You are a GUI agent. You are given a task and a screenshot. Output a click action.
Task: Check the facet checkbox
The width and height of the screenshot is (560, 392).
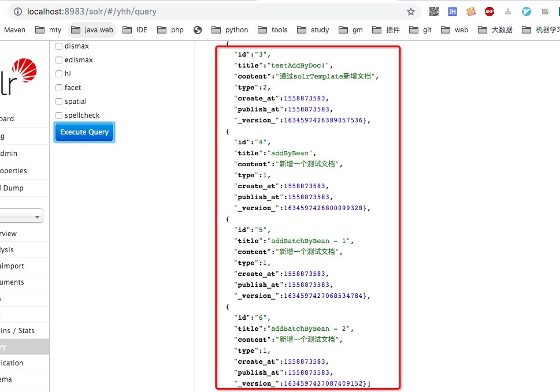[x=59, y=88]
